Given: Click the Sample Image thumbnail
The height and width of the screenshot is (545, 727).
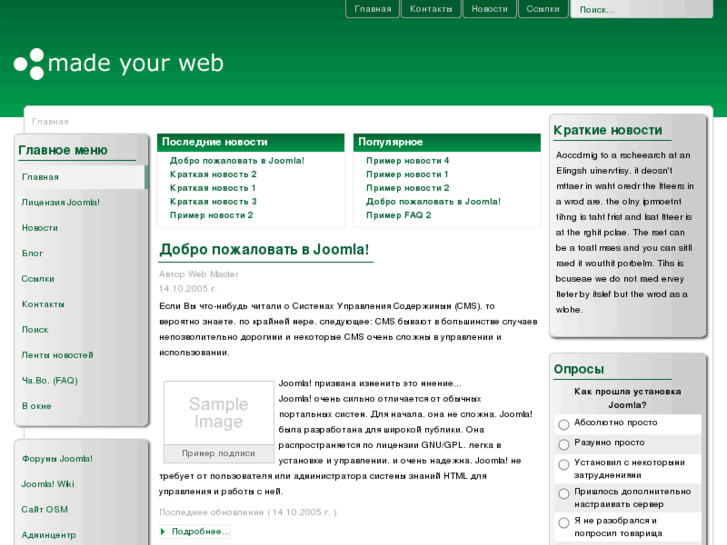Looking at the screenshot, I should point(219,413).
